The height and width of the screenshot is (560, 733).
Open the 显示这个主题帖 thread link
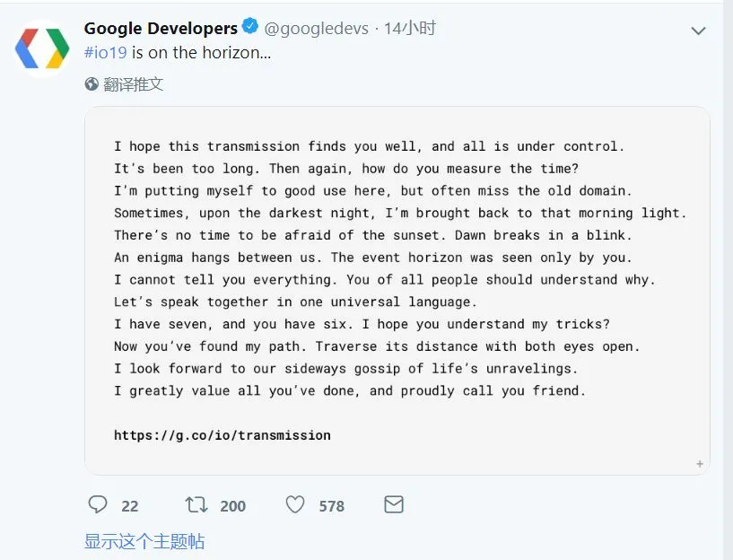[x=144, y=542]
